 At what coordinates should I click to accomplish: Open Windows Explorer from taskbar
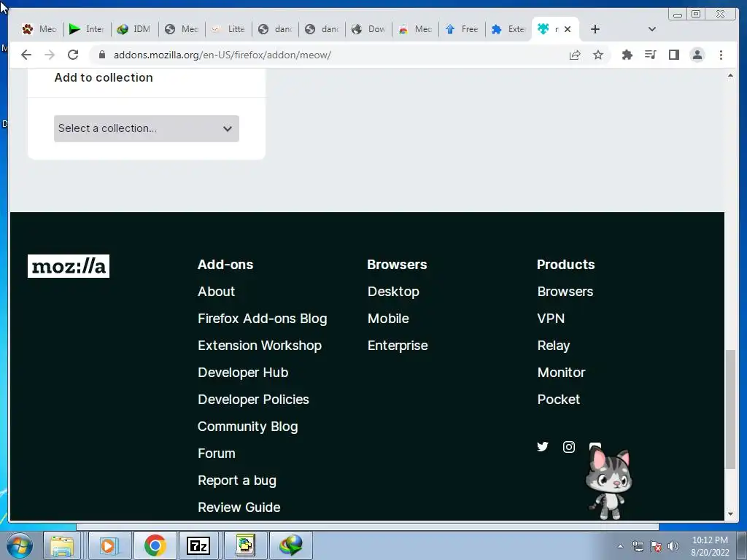tap(63, 545)
